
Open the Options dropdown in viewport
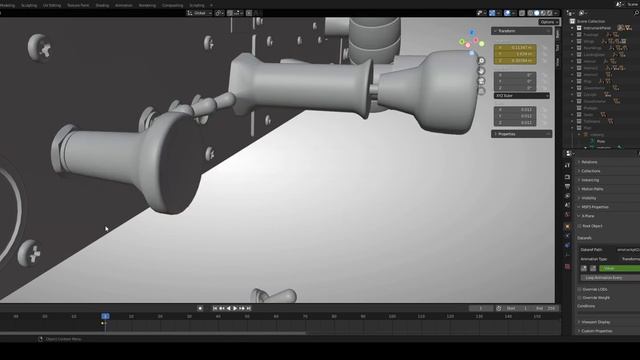click(549, 22)
